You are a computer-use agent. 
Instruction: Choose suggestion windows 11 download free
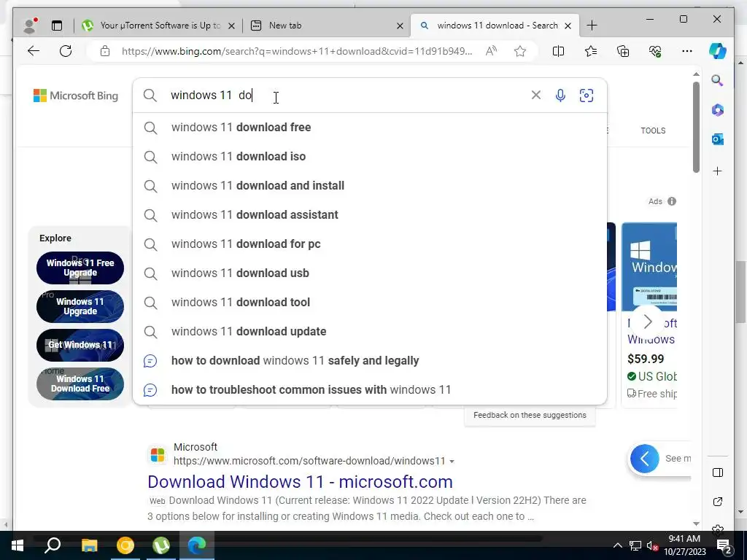[x=370, y=127]
